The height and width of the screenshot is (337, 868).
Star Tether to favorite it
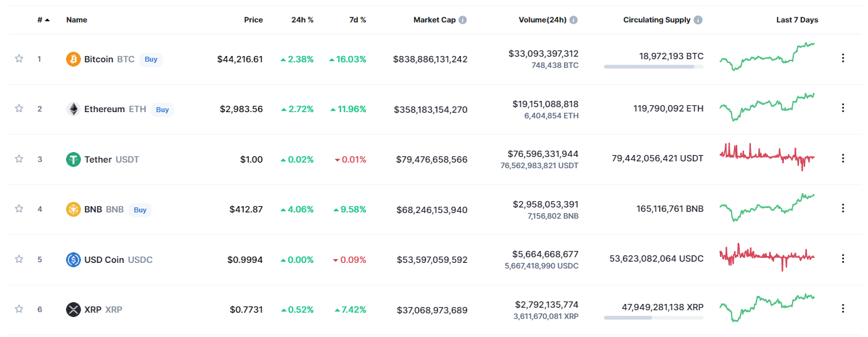[x=19, y=159]
